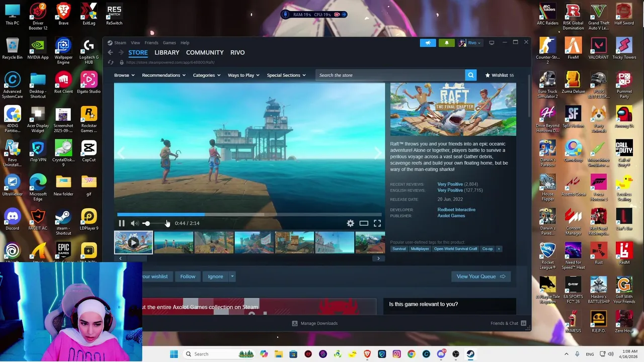Open the Games menu
This screenshot has height=362, width=644.
170,43
